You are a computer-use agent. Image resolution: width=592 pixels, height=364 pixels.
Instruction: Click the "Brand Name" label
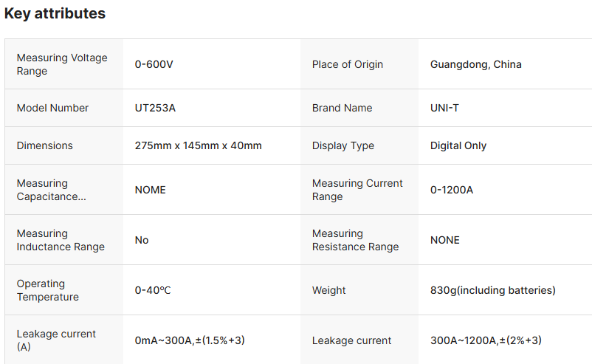[342, 108]
